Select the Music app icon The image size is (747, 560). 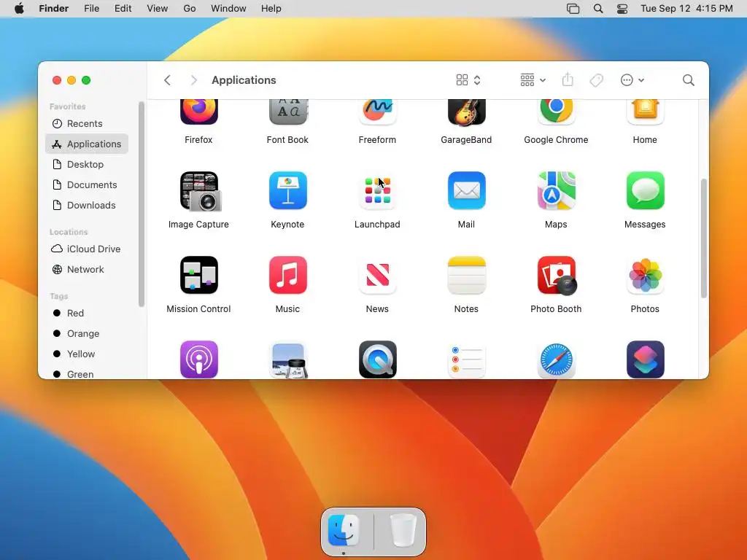point(287,275)
